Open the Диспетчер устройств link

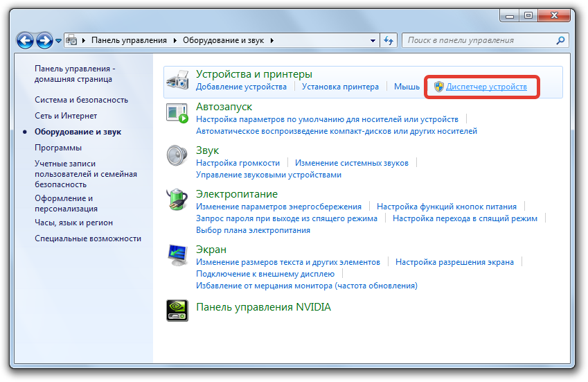point(486,87)
